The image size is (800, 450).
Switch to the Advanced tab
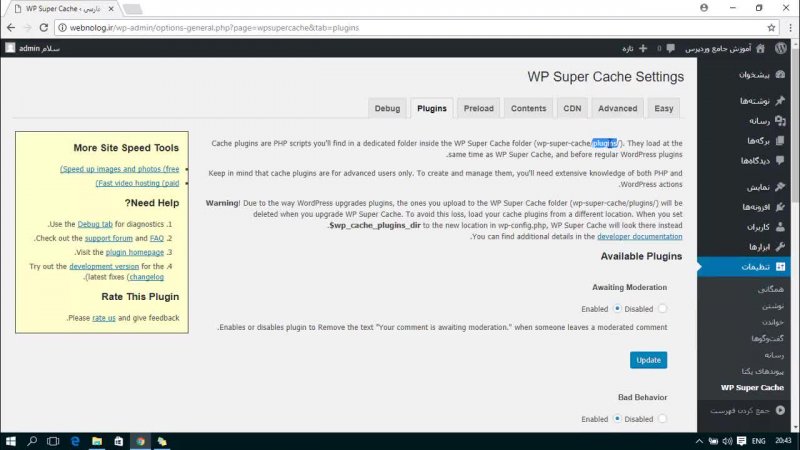click(x=617, y=108)
